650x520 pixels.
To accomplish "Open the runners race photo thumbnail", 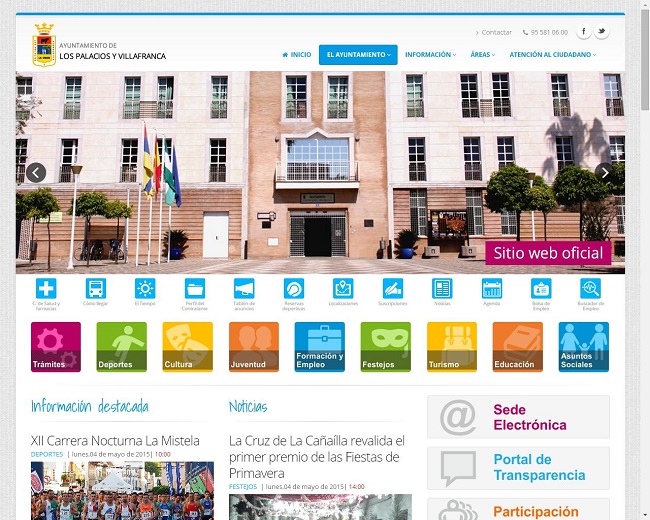I will point(122,491).
